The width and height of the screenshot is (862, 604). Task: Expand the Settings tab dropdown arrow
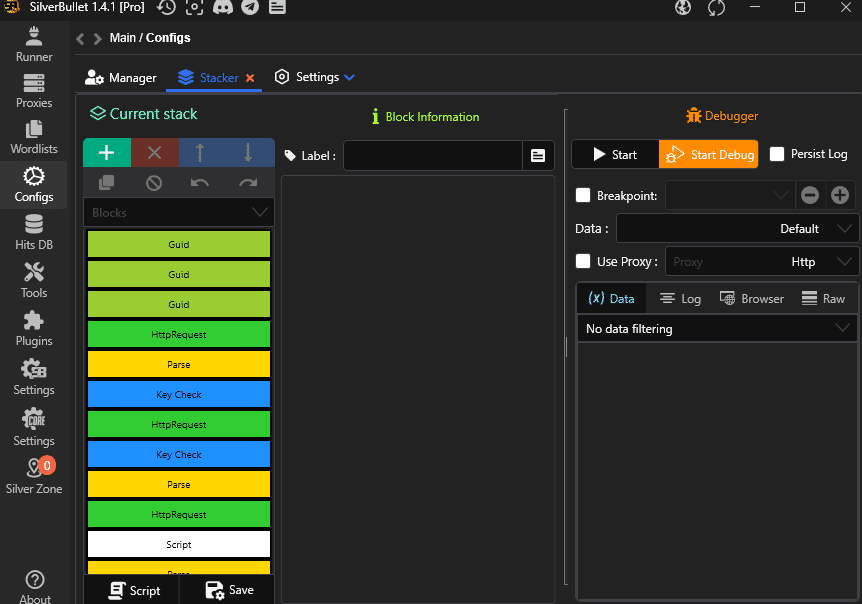point(349,77)
